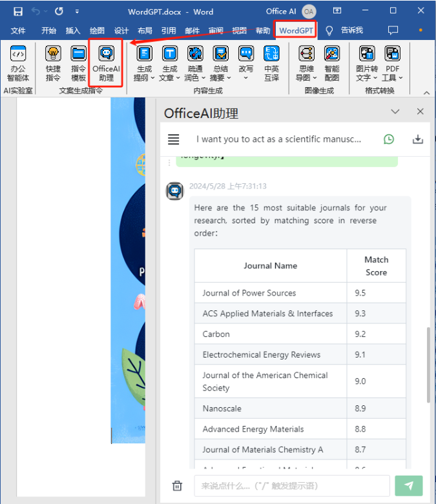Expand the 改写 dropdown arrow
Viewport: 436px width, 504px height.
click(246, 78)
